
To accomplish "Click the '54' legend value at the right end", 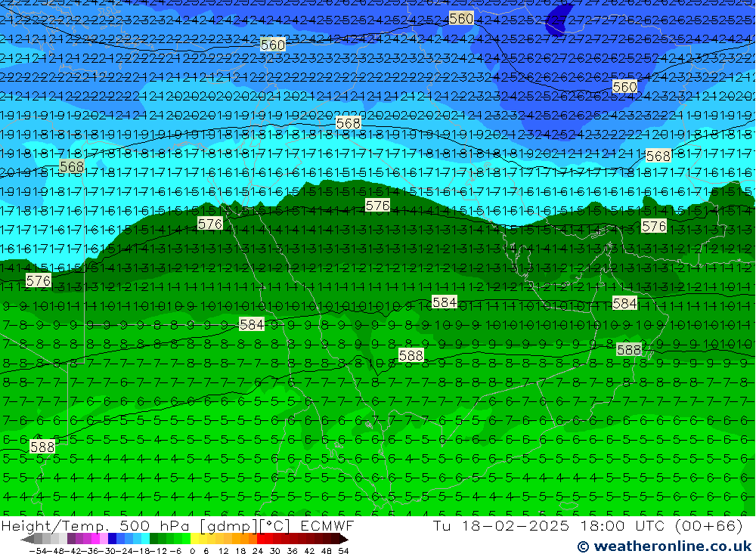I will point(343,551).
